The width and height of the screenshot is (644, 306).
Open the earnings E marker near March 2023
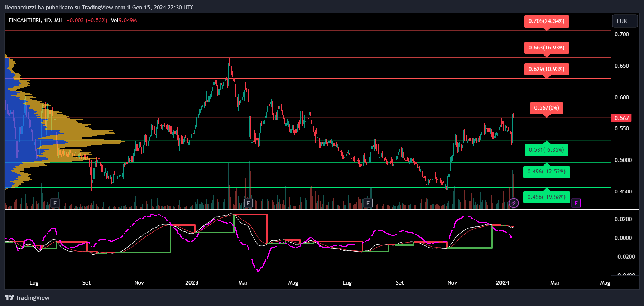point(248,203)
